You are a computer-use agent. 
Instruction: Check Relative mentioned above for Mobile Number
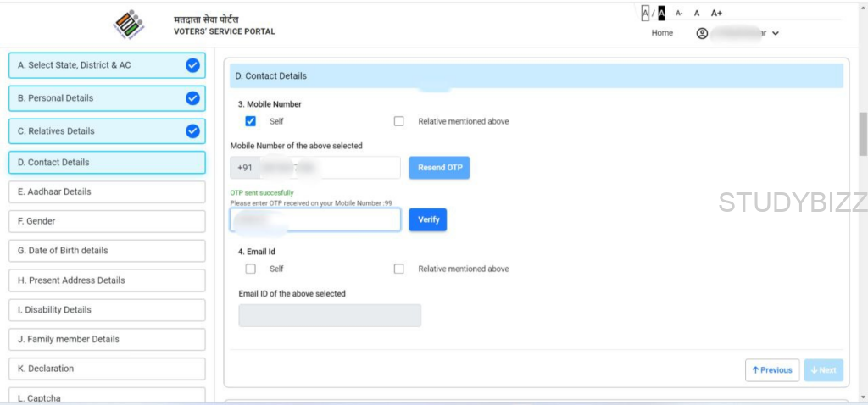coord(399,121)
